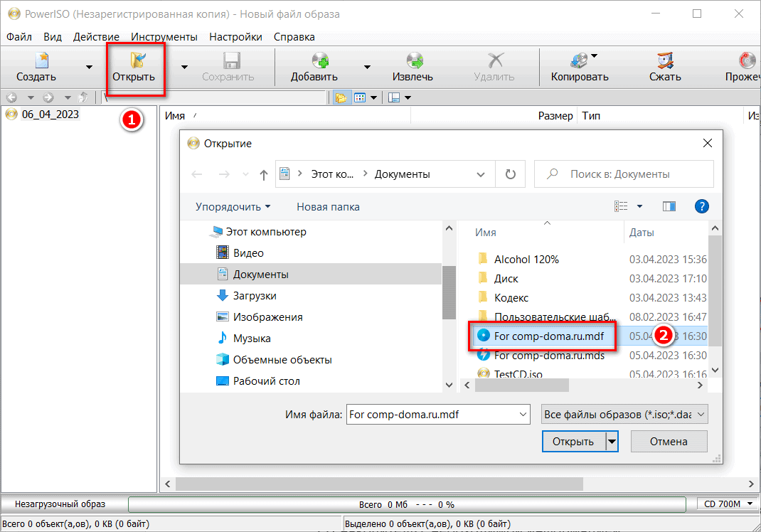Select the Кодекс folder
Viewport: 761px width, 532px height.
(x=511, y=298)
